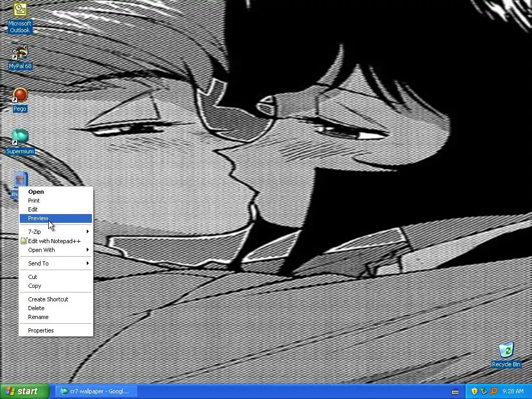Click the 7-Zip submenu arrow
This screenshot has width=532, height=399.
coord(87,231)
